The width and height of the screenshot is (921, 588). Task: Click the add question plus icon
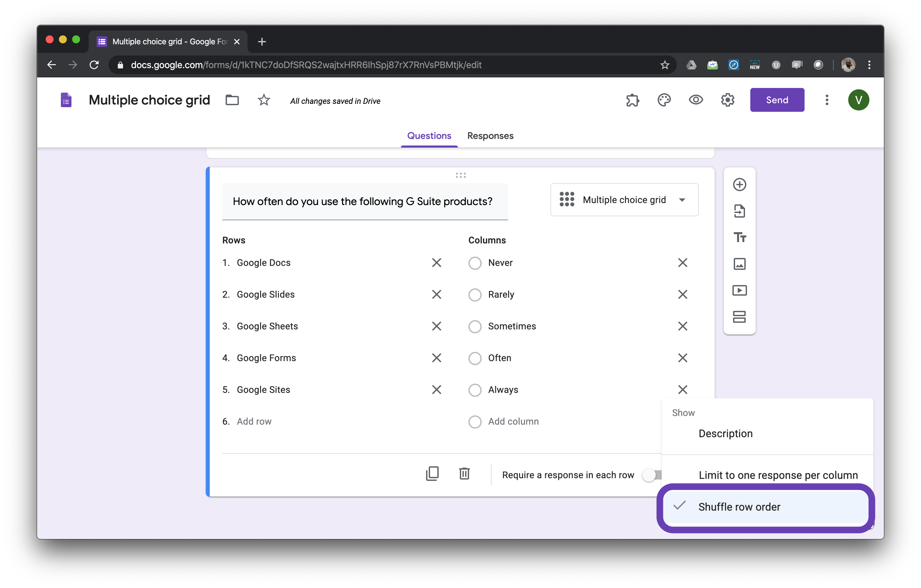pos(739,185)
